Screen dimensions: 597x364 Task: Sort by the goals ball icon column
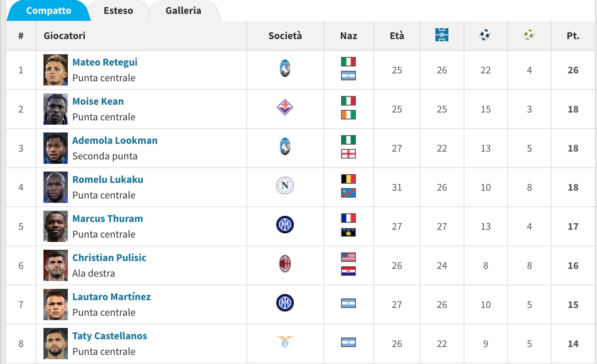click(485, 35)
